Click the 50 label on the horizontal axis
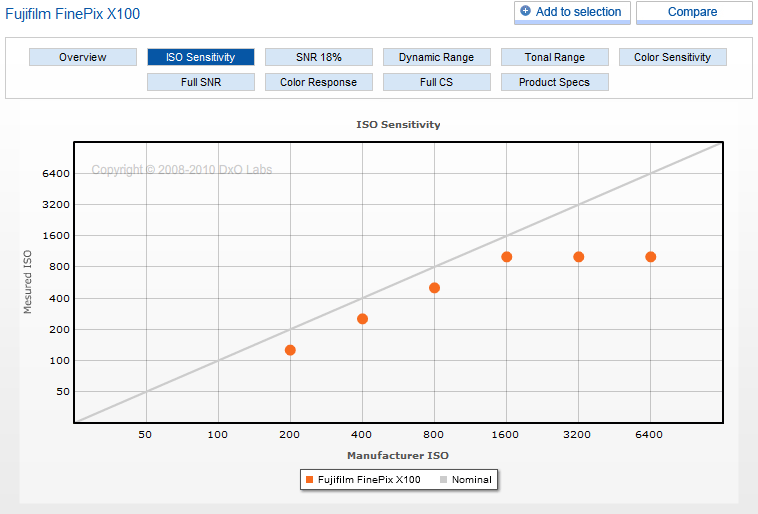This screenshot has width=758, height=514. 145,435
